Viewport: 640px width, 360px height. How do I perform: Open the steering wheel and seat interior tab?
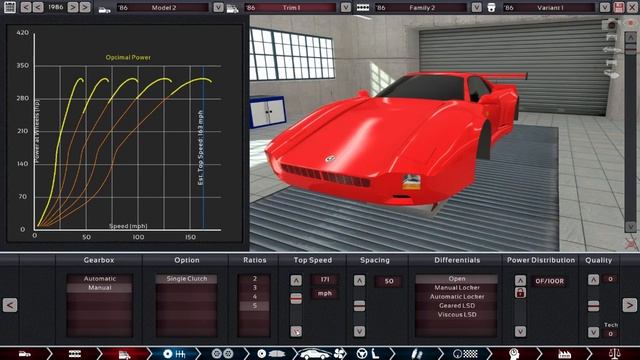368,354
